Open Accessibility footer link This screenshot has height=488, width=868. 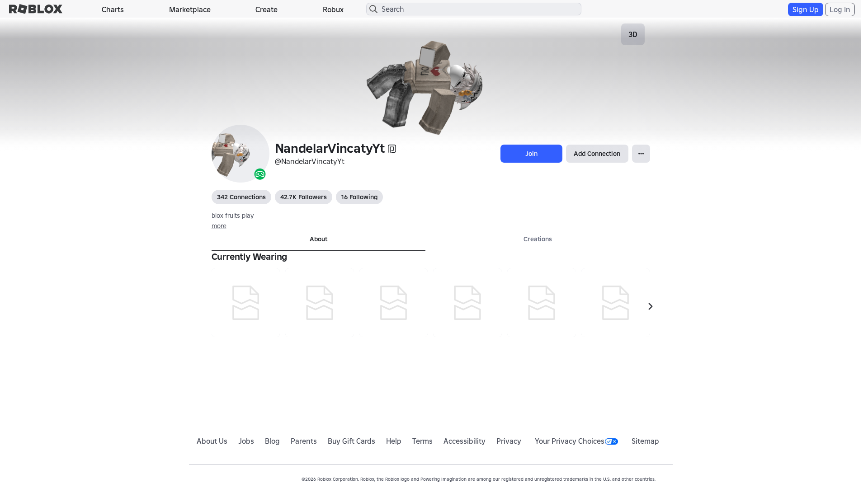click(x=464, y=441)
